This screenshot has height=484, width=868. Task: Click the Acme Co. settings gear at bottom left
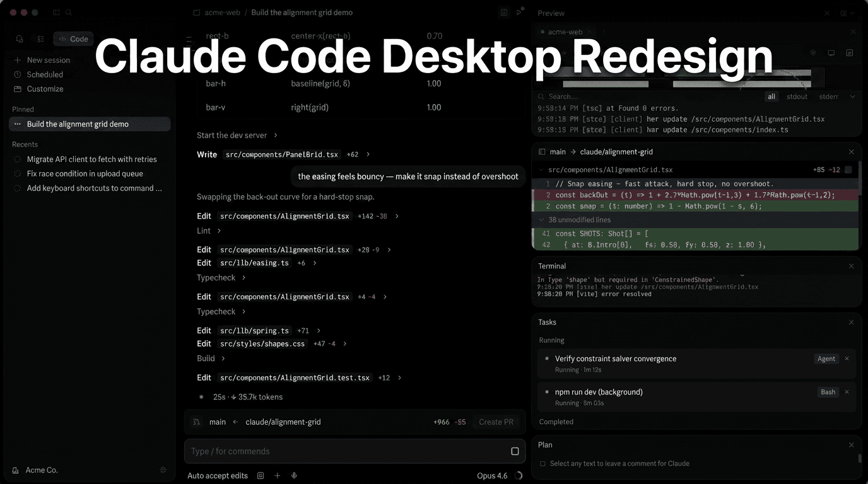tap(163, 470)
